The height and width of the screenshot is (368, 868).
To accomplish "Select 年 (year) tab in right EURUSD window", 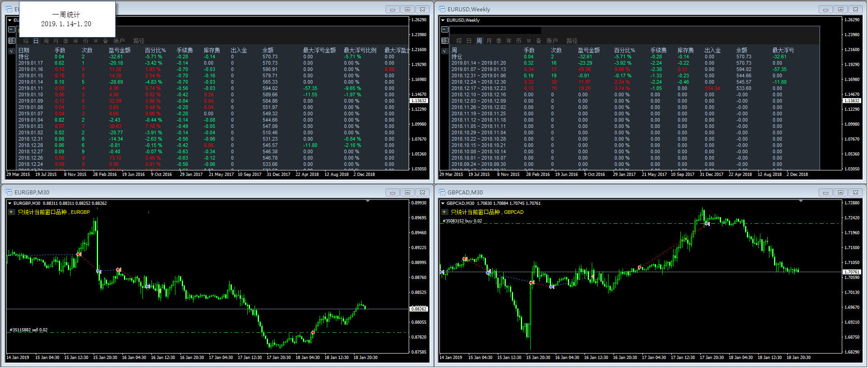I will (x=509, y=41).
